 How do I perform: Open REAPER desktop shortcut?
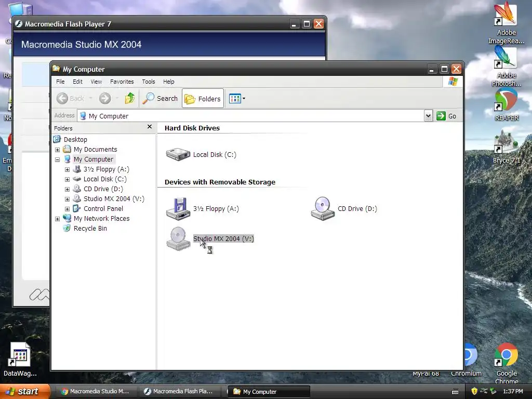pyautogui.click(x=506, y=104)
